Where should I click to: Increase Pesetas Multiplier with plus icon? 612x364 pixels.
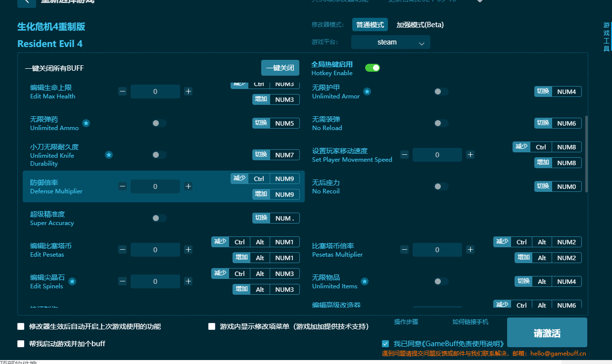470,250
